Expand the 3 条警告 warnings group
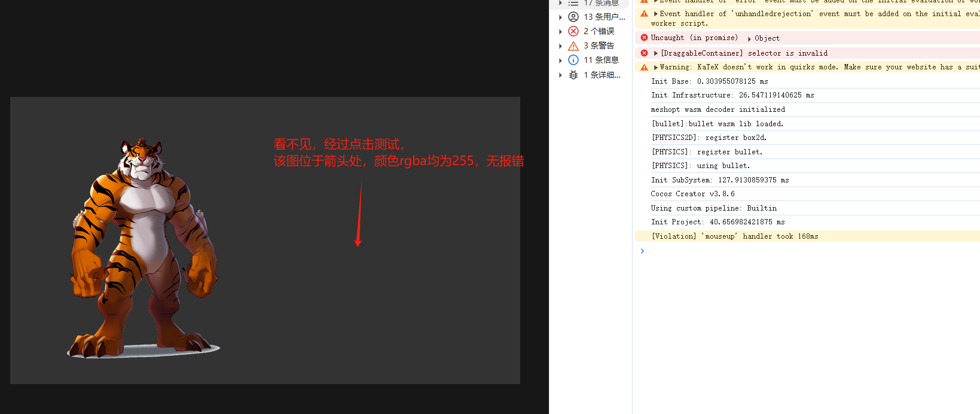980x414 pixels. (x=560, y=45)
